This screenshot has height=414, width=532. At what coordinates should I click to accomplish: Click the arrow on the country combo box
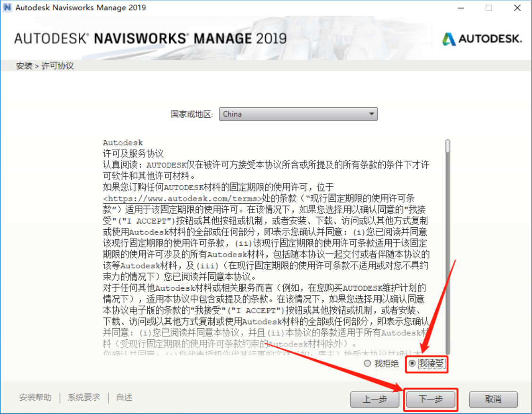point(372,114)
